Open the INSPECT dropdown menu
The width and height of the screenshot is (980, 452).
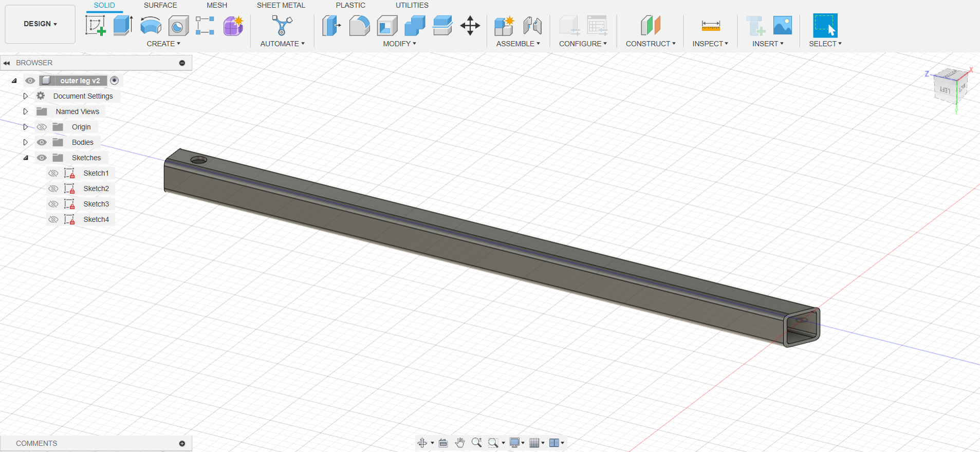pyautogui.click(x=710, y=44)
